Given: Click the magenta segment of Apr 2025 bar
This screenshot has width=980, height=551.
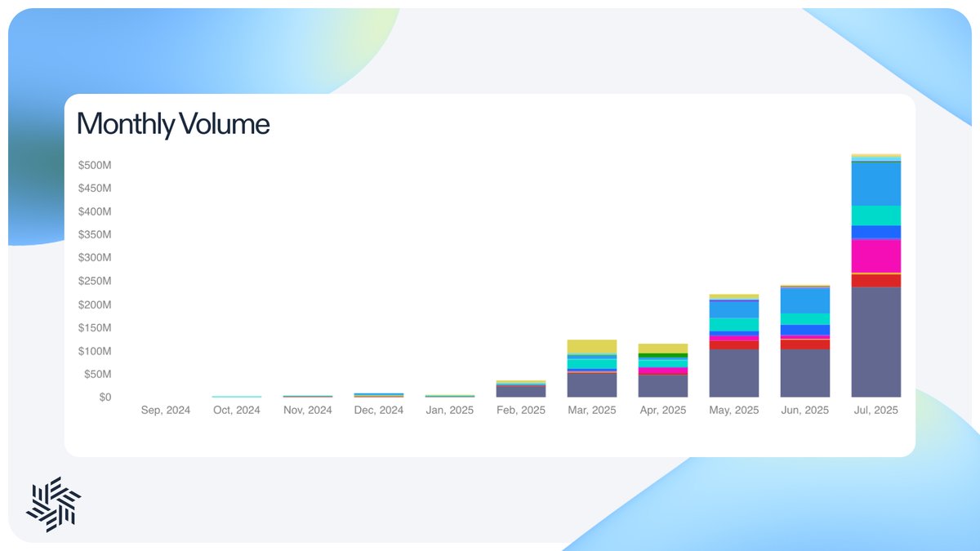Looking at the screenshot, I should click(663, 371).
